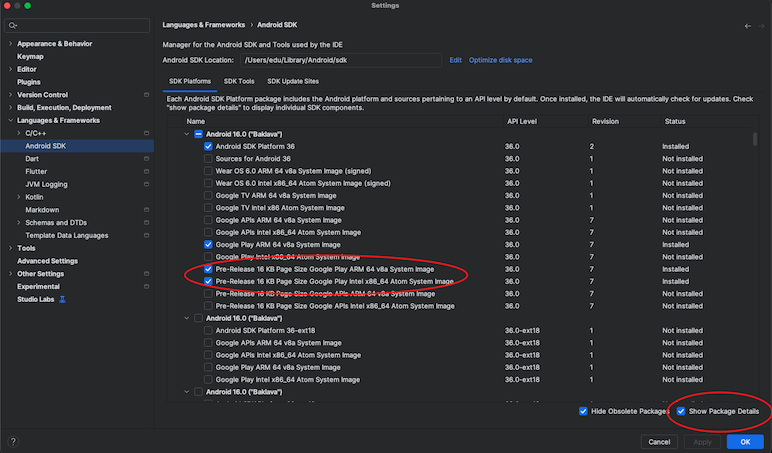Select Keymap in settings sidebar

[30, 56]
